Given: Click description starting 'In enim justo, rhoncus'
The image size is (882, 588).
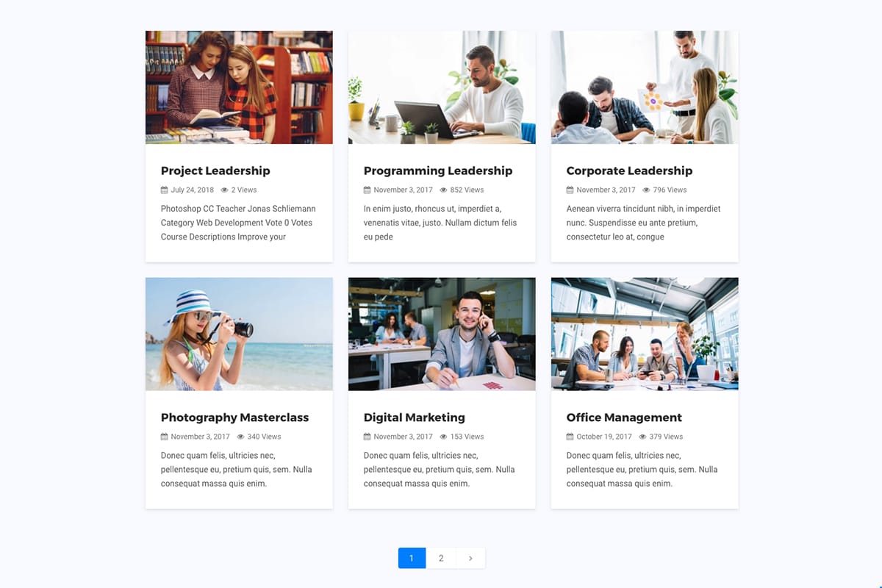Looking at the screenshot, I should pos(440,223).
